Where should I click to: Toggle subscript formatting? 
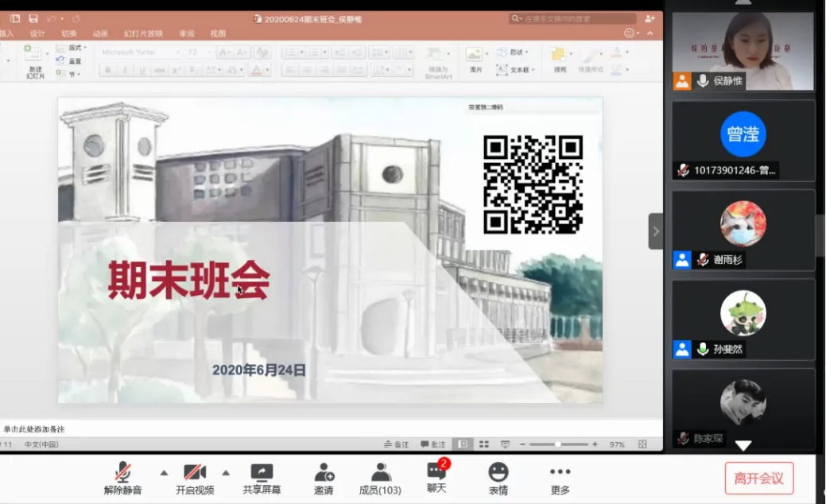point(193,70)
